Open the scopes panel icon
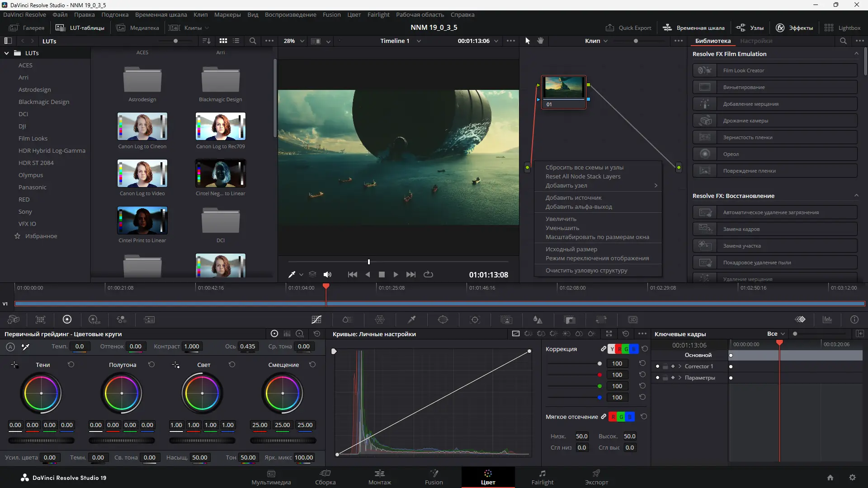This screenshot has width=868, height=488. tap(827, 320)
